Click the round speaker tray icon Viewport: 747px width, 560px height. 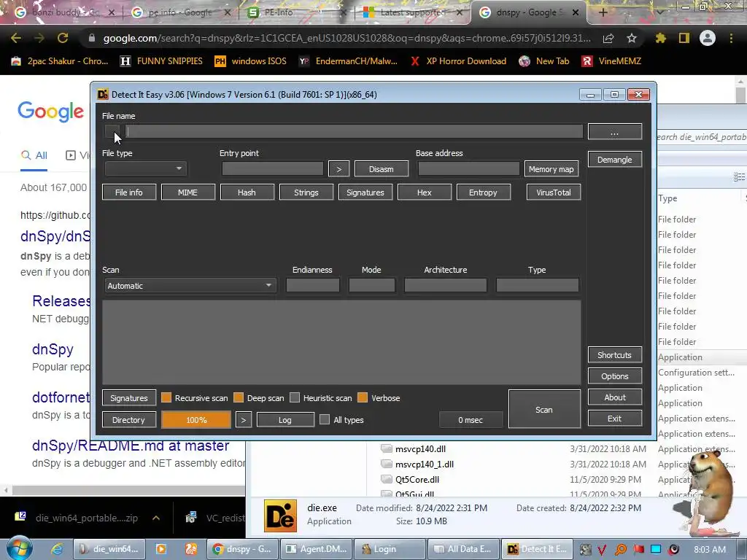pos(673,550)
